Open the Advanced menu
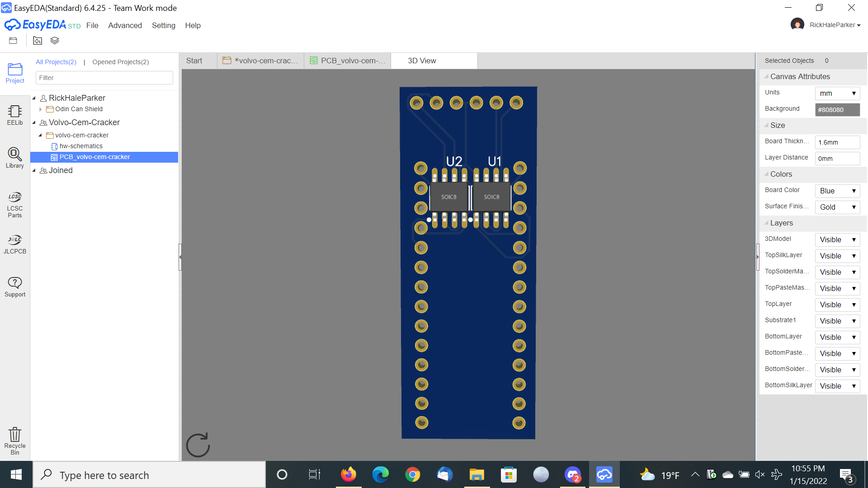868x488 pixels. pyautogui.click(x=125, y=25)
